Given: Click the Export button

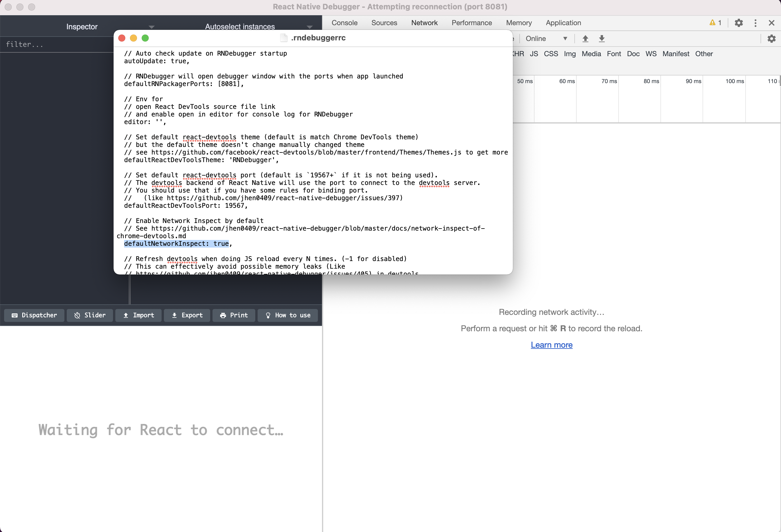Looking at the screenshot, I should (x=187, y=315).
